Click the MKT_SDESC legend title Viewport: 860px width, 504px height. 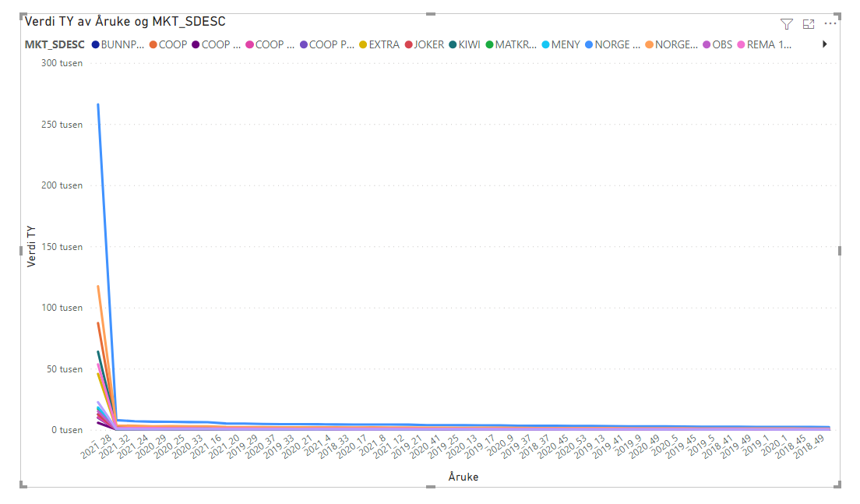(55, 45)
